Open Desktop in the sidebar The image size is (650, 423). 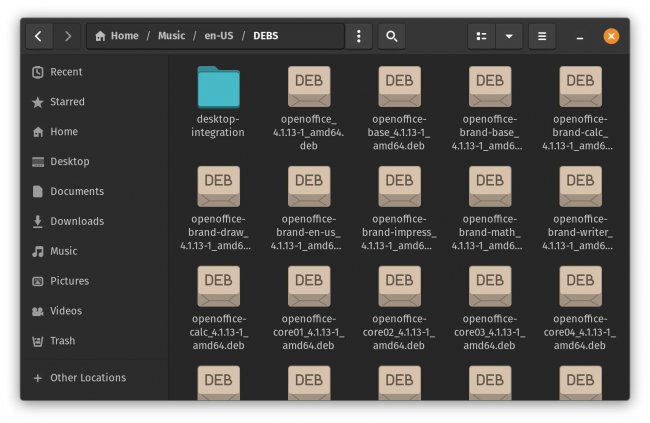pos(95,161)
